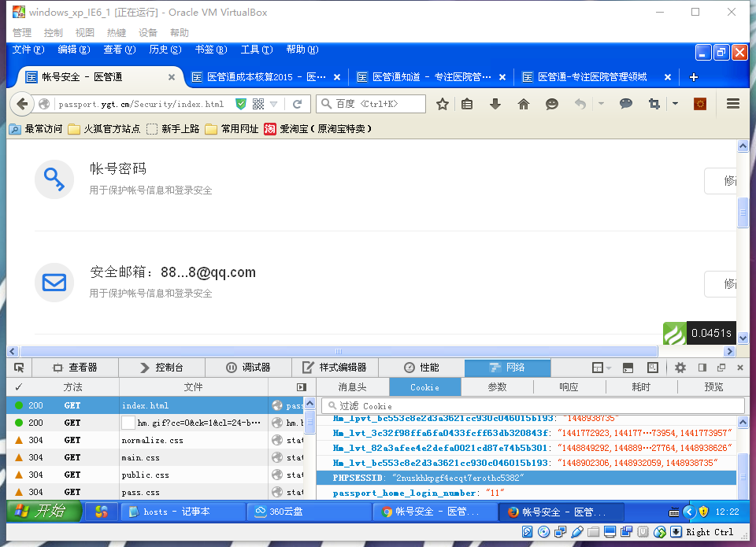Reload the page with the refresh icon
Viewport: 756px width, 547px height.
(298, 104)
